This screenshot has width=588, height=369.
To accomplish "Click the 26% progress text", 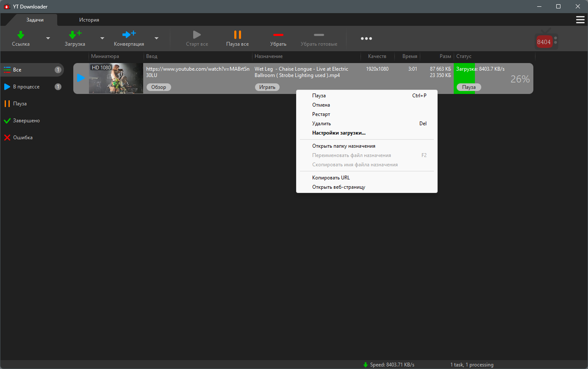I will pyautogui.click(x=520, y=79).
